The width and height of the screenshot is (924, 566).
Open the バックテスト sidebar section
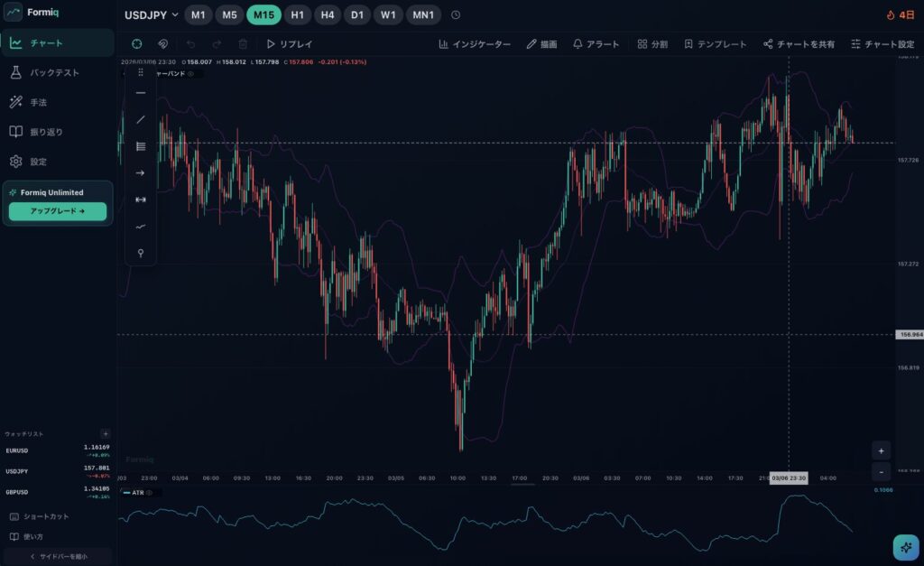(x=54, y=72)
